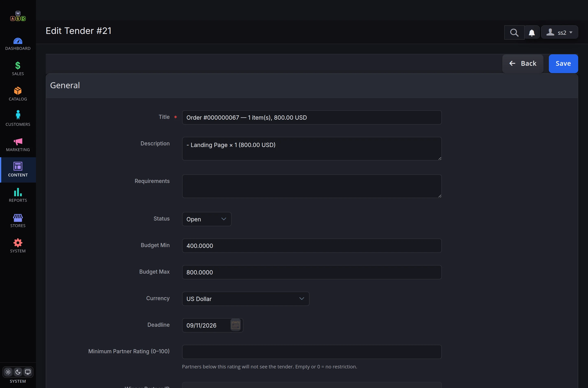Open the Reports bar chart icon
Screen dimensions: 588x388
pyautogui.click(x=18, y=192)
